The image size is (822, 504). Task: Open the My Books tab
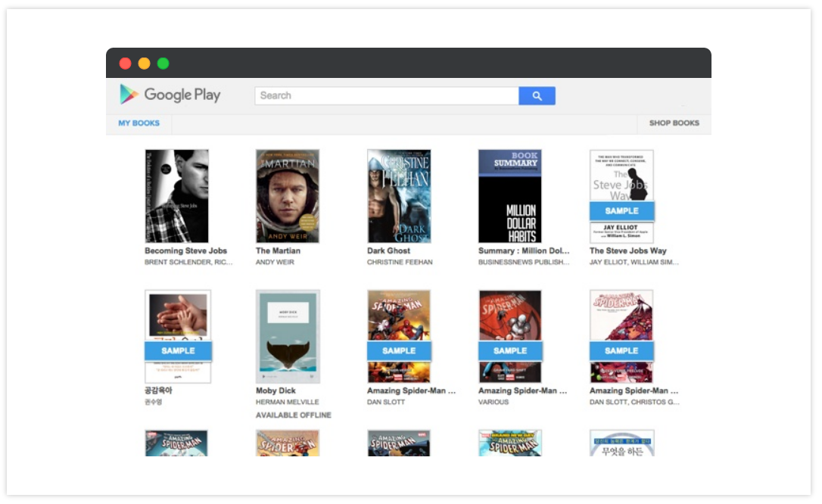coord(139,123)
